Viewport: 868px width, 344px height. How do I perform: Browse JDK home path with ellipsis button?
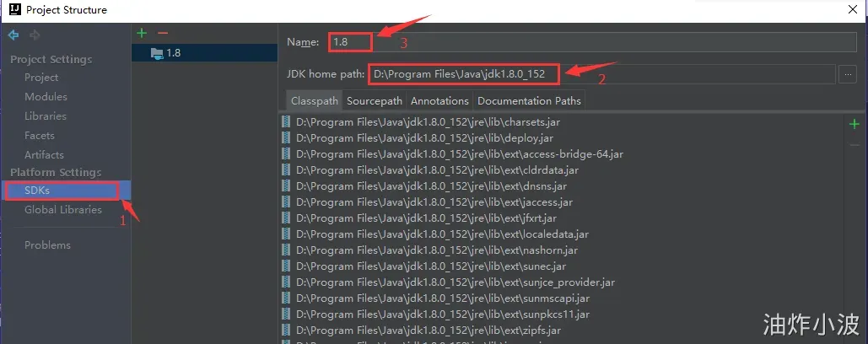pyautogui.click(x=848, y=74)
